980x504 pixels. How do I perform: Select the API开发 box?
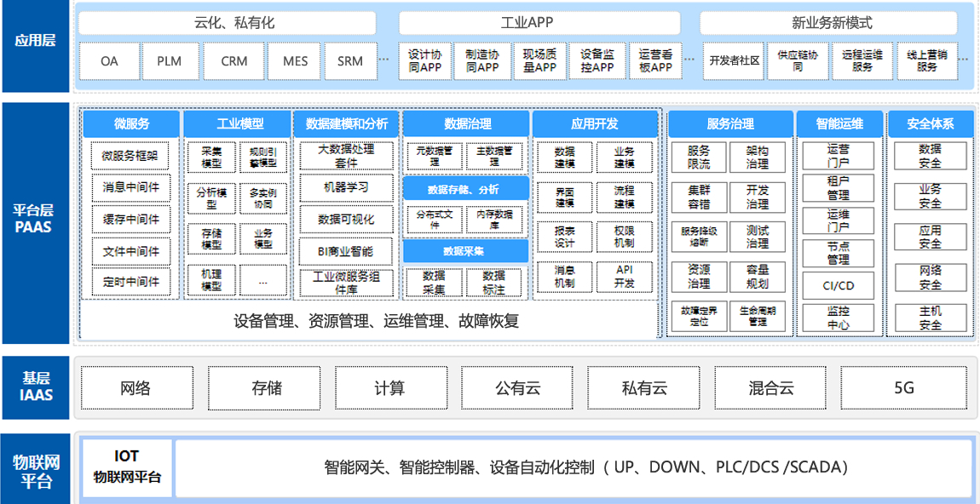coord(625,277)
